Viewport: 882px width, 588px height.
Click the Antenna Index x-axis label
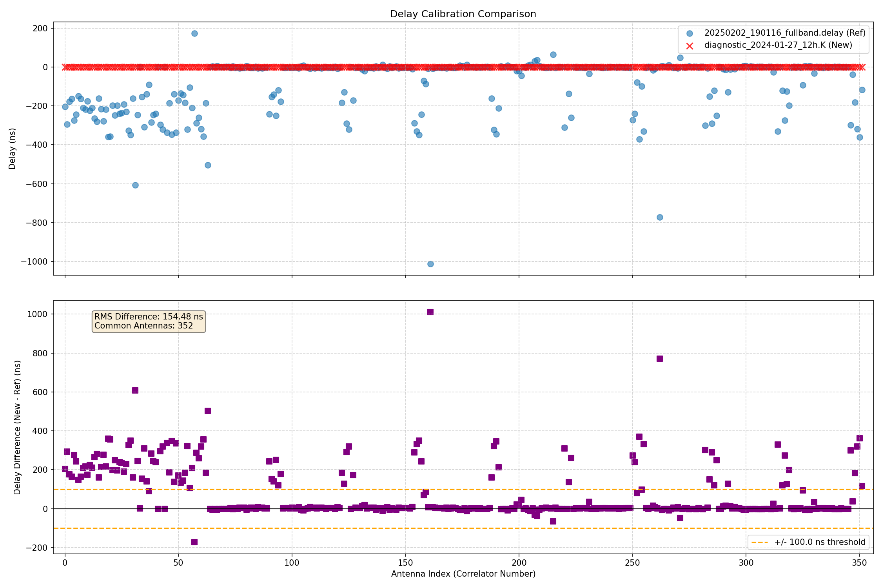[463, 574]
